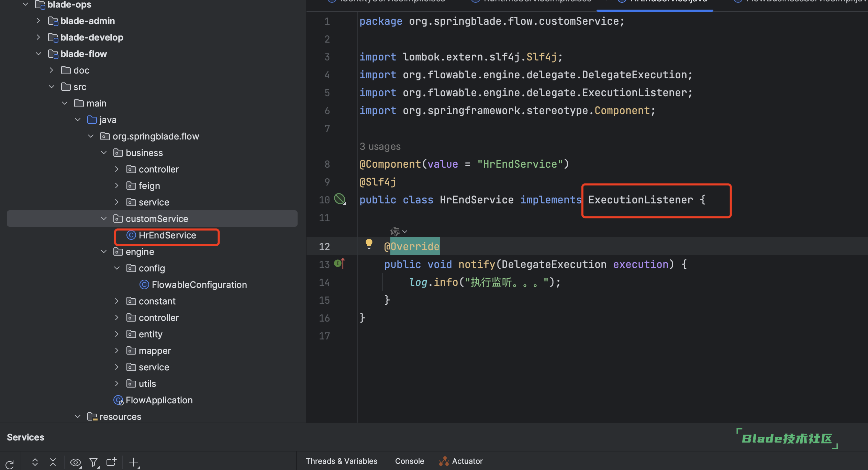868x470 pixels.
Task: Expand the feign package chevron
Action: 116,186
